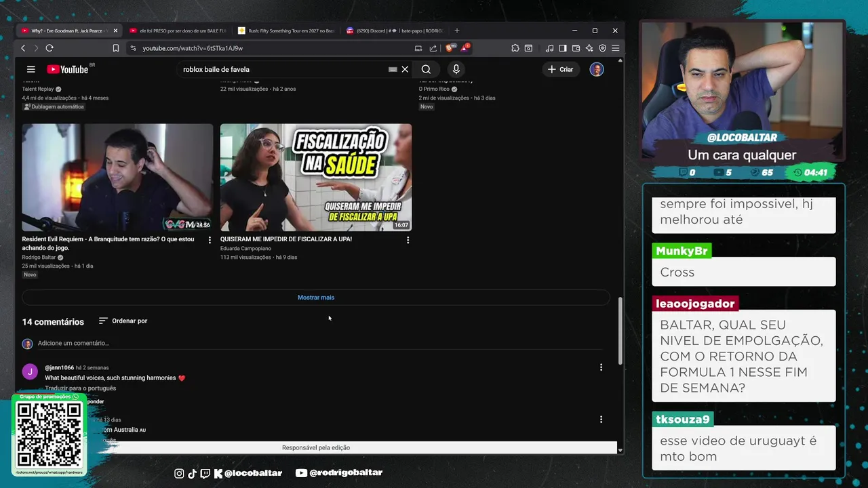Image resolution: width=868 pixels, height=488 pixels.
Task: Reload the current page
Action: pyautogui.click(x=50, y=48)
